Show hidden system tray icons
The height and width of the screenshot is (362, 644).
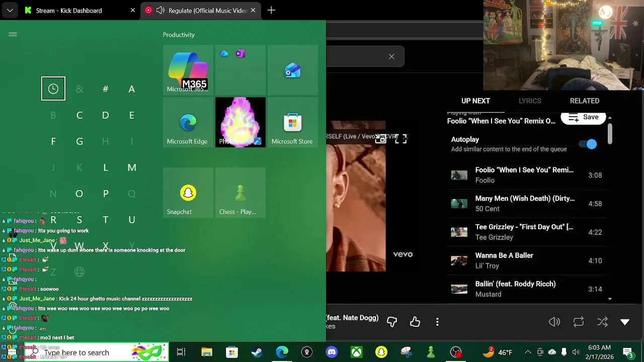[x=528, y=352]
